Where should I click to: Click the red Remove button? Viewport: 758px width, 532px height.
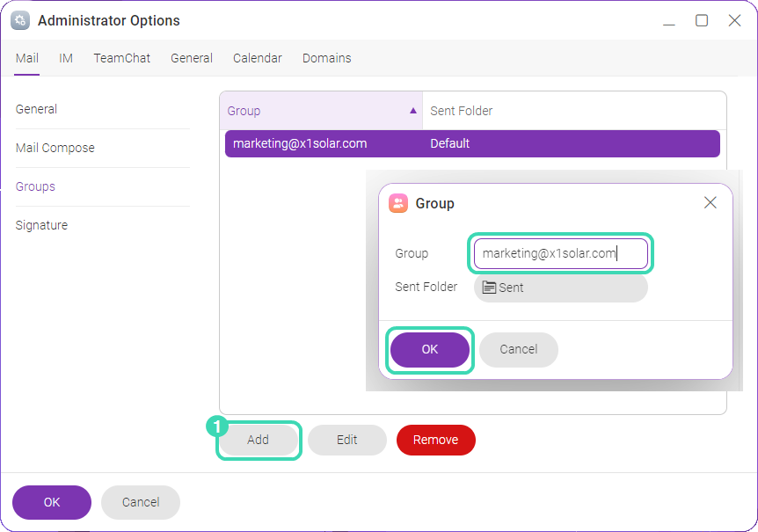pos(435,440)
